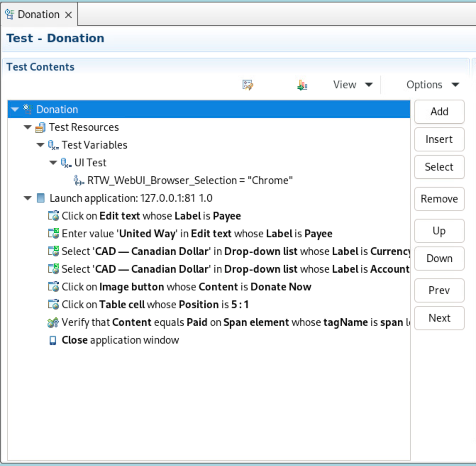
Task: Select the Table cell Position 5:1 step
Action: tap(155, 305)
